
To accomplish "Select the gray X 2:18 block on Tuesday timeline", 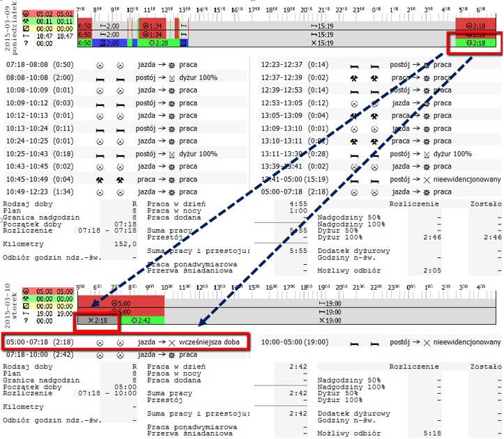I will 98,320.
